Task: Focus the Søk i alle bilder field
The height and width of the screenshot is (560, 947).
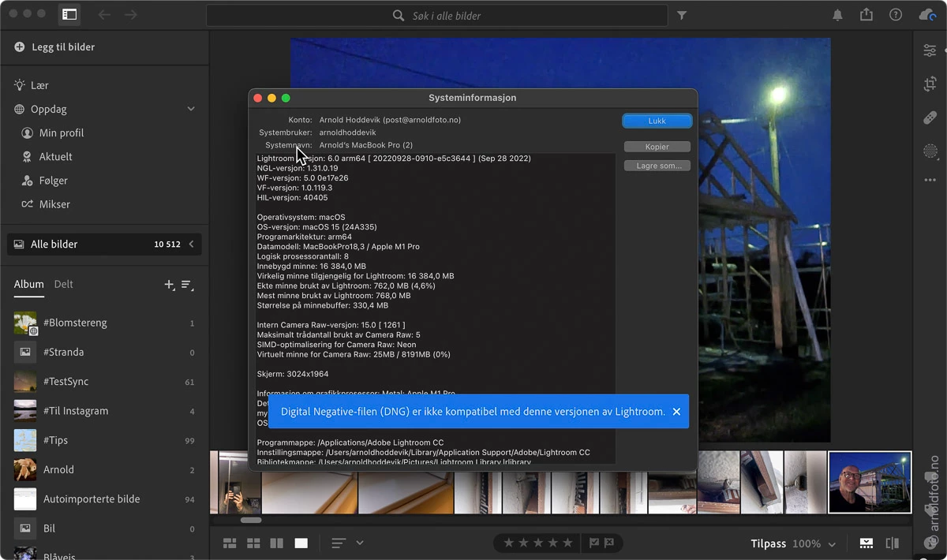Action: coord(437,16)
